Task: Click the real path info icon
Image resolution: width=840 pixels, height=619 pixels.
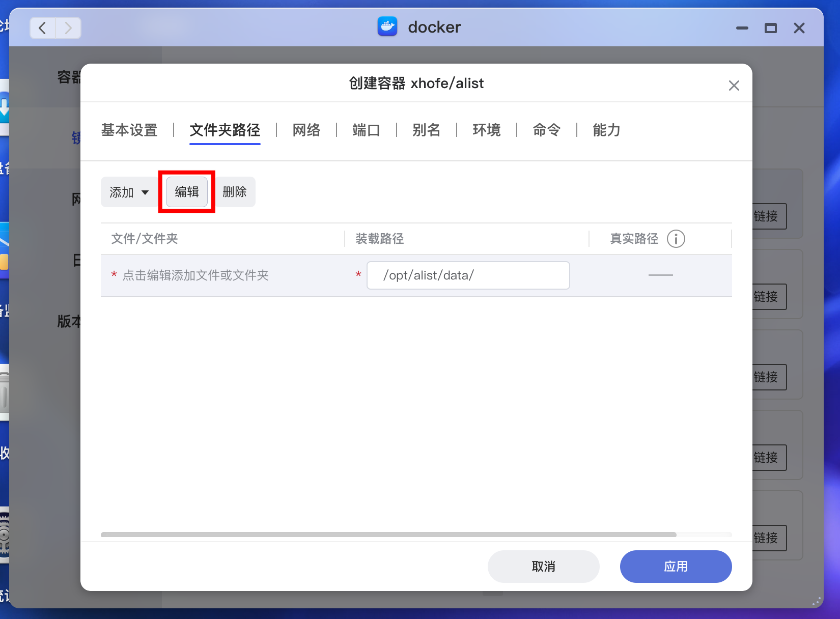Action: (x=676, y=239)
